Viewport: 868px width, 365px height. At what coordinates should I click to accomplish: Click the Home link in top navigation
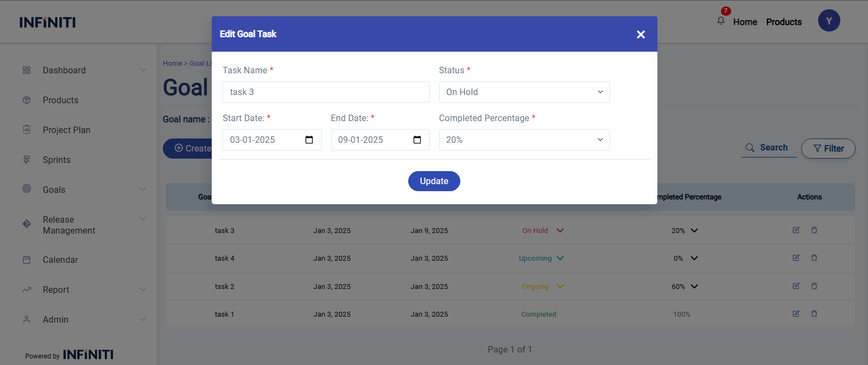click(745, 22)
